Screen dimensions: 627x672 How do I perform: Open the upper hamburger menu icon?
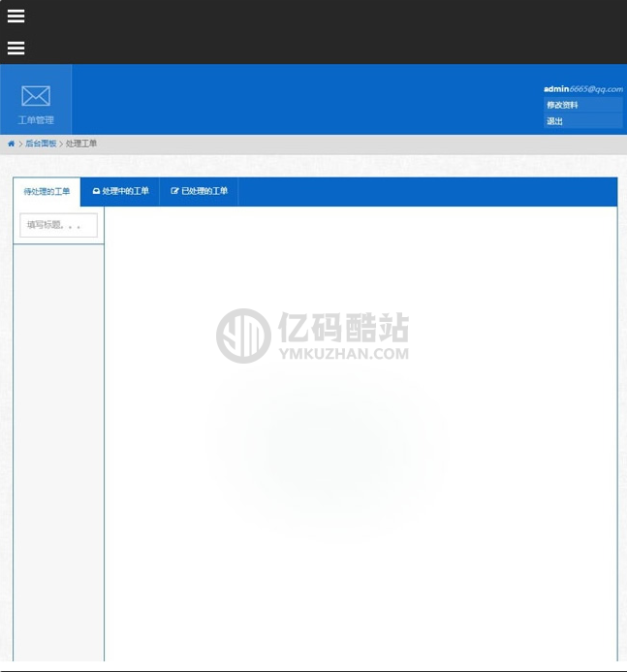(x=16, y=16)
